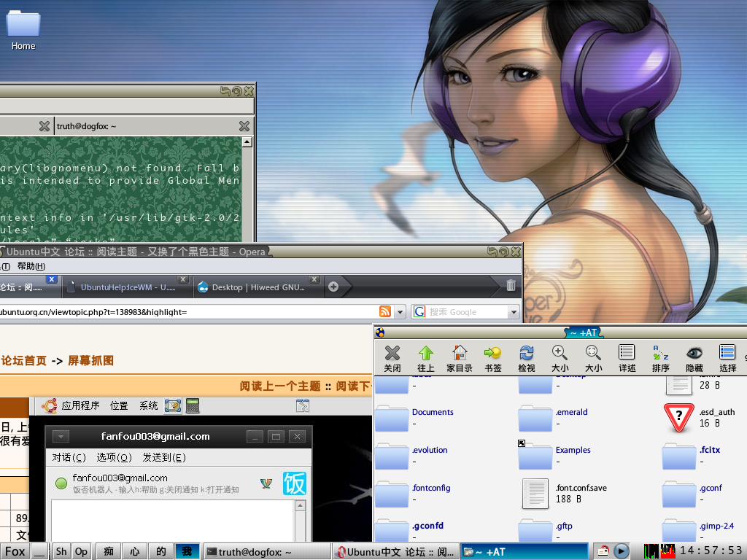Open the 帮助(H) menu in Opera

(31, 266)
